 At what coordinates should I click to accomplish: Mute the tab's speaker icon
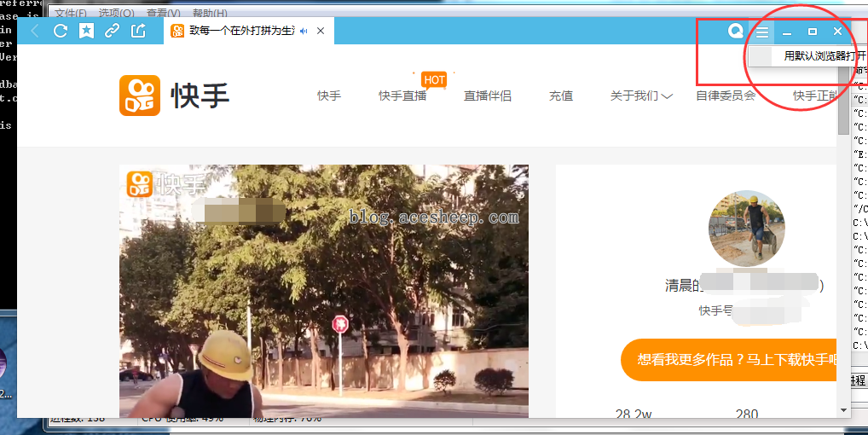point(304,31)
